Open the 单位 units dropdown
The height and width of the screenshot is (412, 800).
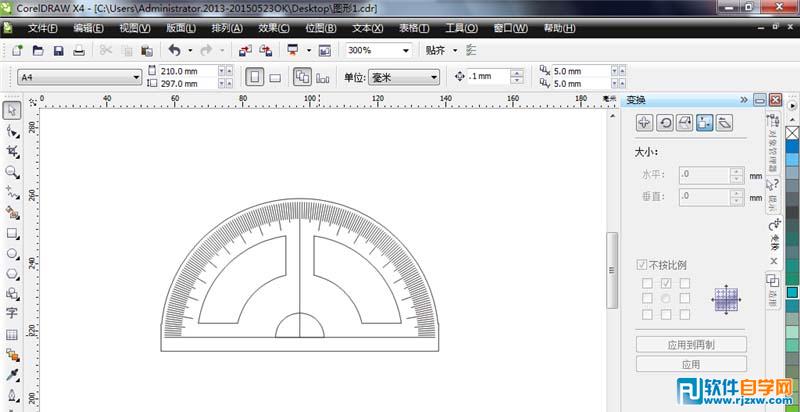click(x=433, y=77)
